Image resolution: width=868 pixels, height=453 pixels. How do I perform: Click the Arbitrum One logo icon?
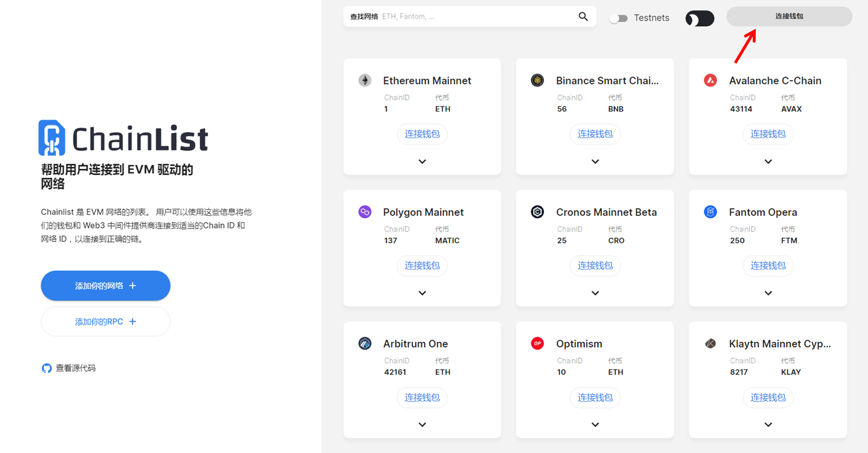[365, 344]
